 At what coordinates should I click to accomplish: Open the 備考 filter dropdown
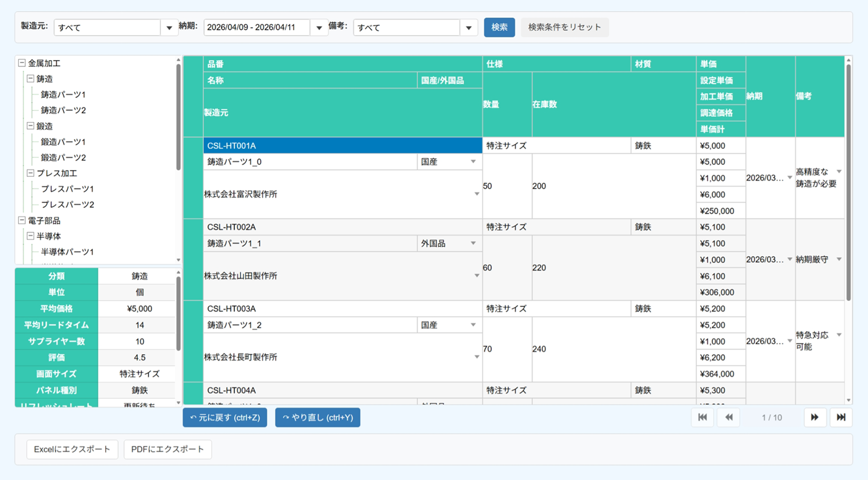[x=468, y=27]
